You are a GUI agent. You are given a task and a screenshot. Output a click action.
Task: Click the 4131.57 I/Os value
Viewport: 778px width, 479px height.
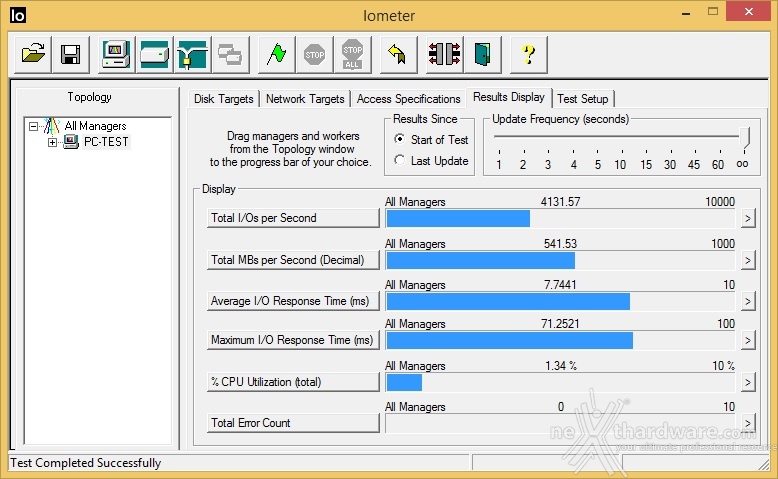coord(560,202)
